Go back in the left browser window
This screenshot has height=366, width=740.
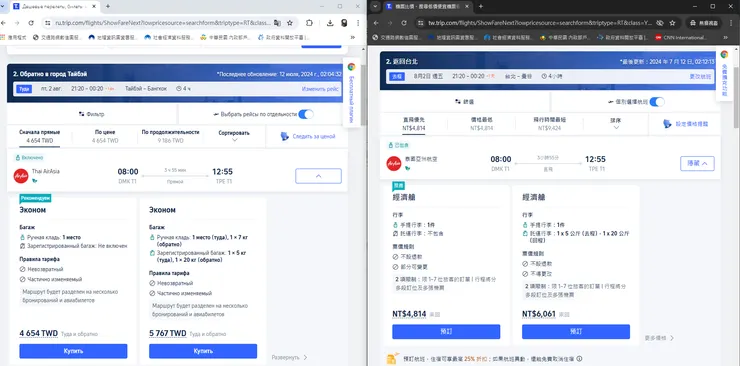click(x=3, y=23)
